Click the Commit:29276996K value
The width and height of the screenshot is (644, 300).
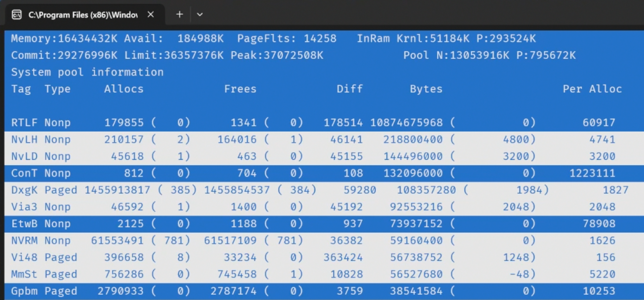[64, 56]
